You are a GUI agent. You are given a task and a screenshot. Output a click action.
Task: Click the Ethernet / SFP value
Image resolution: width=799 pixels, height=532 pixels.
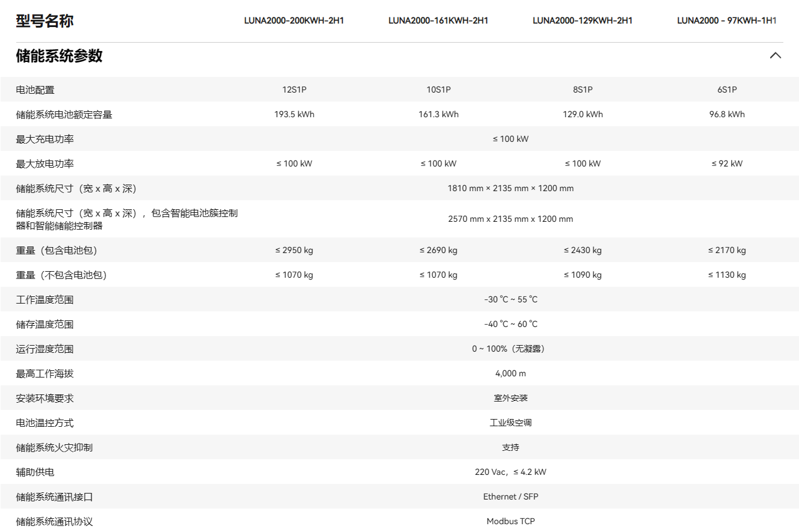[x=510, y=496]
